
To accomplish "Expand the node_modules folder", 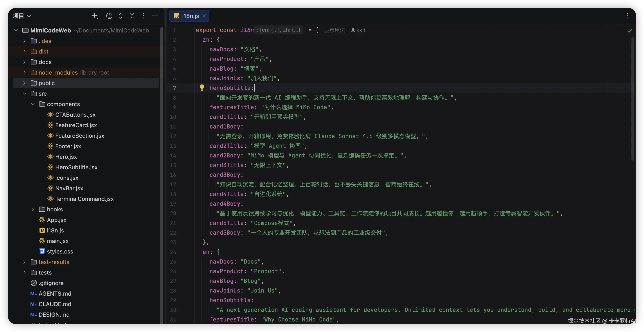I will tap(24, 72).
